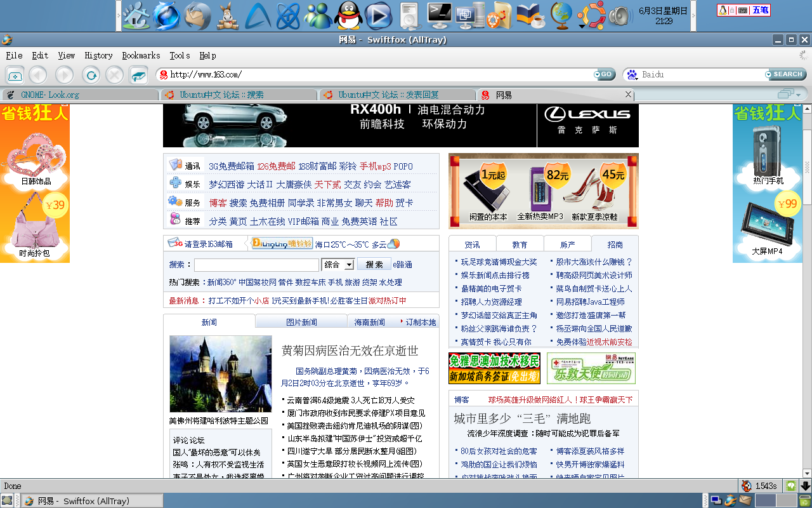Click the 6月3日 clock in top panel

click(x=664, y=16)
